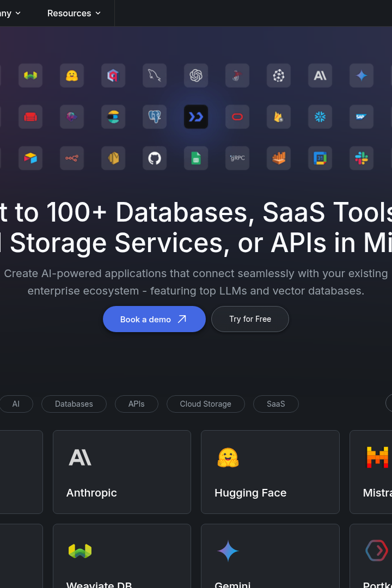The height and width of the screenshot is (588, 392).
Task: Open the partially visible Company dropdown
Action: 10,13
